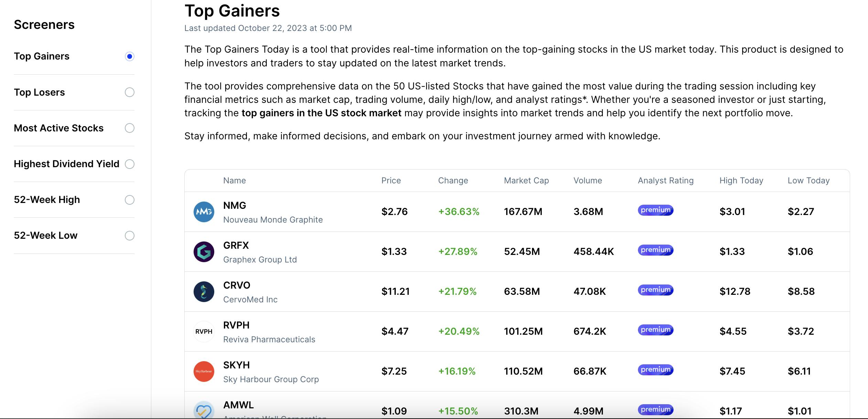Image resolution: width=868 pixels, height=419 pixels.
Task: Open the Reviva Pharmaceuticals stock link
Action: click(269, 340)
